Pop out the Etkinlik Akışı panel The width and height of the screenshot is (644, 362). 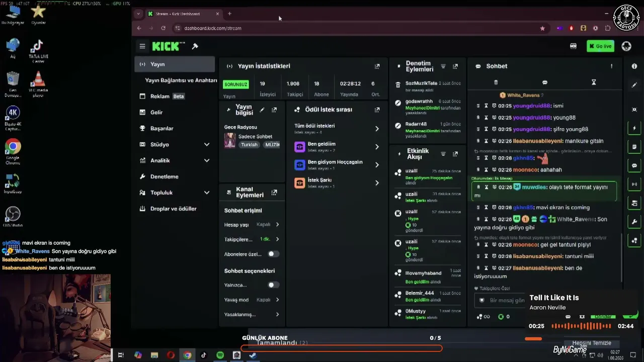[455, 154]
